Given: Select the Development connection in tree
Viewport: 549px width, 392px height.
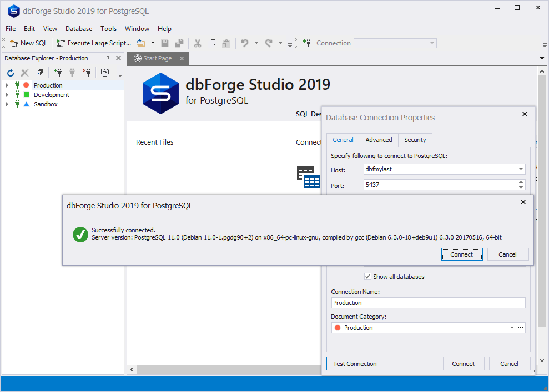Looking at the screenshot, I should [52, 95].
